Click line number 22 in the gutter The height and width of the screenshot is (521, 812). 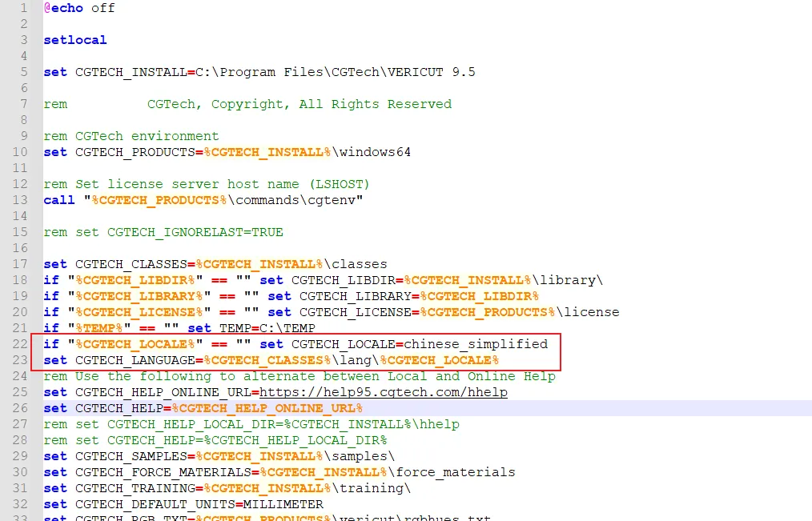[x=20, y=344]
